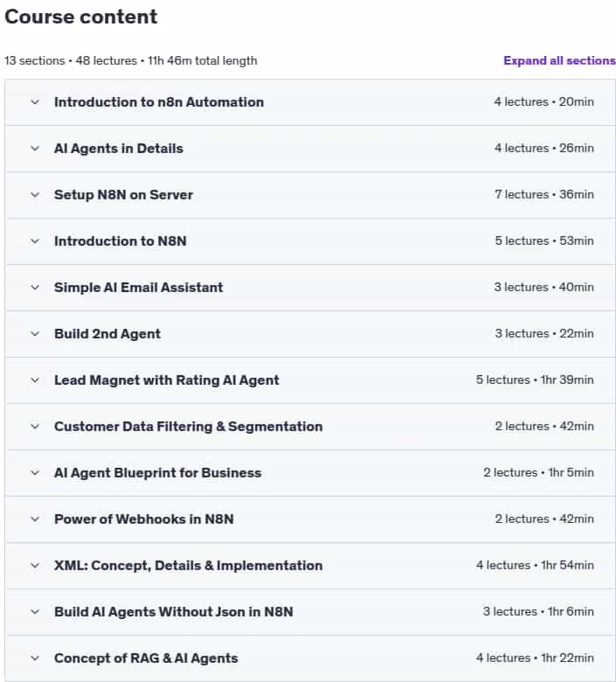Click Power of Webhooks in N8N title
616x682 pixels.
coord(143,519)
